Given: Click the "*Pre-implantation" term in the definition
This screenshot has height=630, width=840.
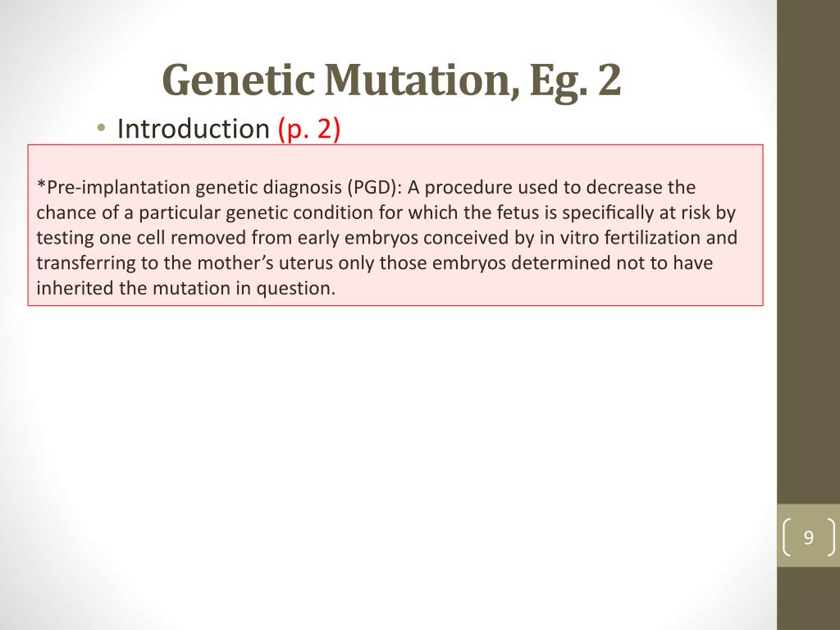Looking at the screenshot, I should (x=113, y=188).
